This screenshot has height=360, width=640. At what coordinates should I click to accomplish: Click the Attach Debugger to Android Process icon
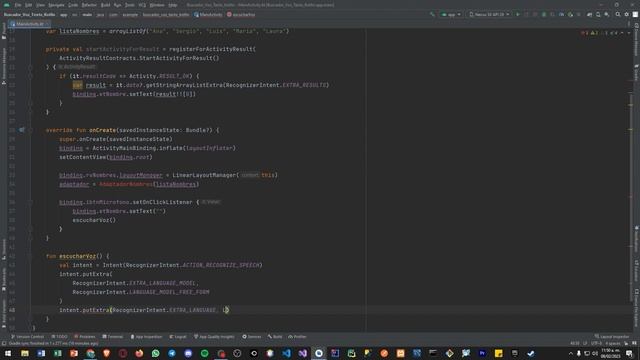point(570,14)
